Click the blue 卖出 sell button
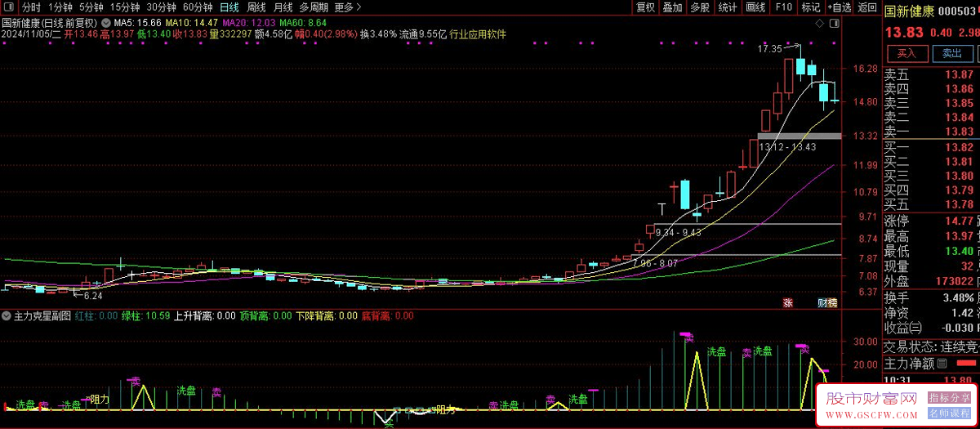Screen dimensions: 980x429 (952, 53)
